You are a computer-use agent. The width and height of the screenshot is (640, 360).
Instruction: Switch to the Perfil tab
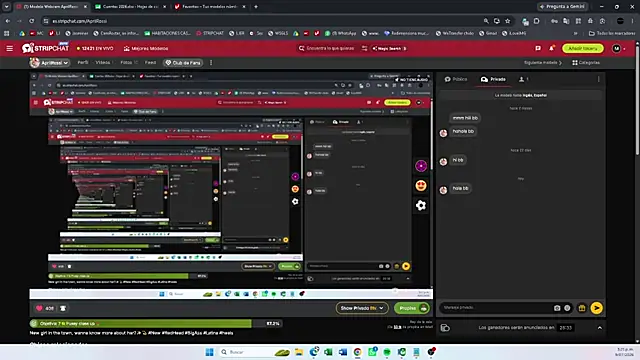[x=83, y=62]
